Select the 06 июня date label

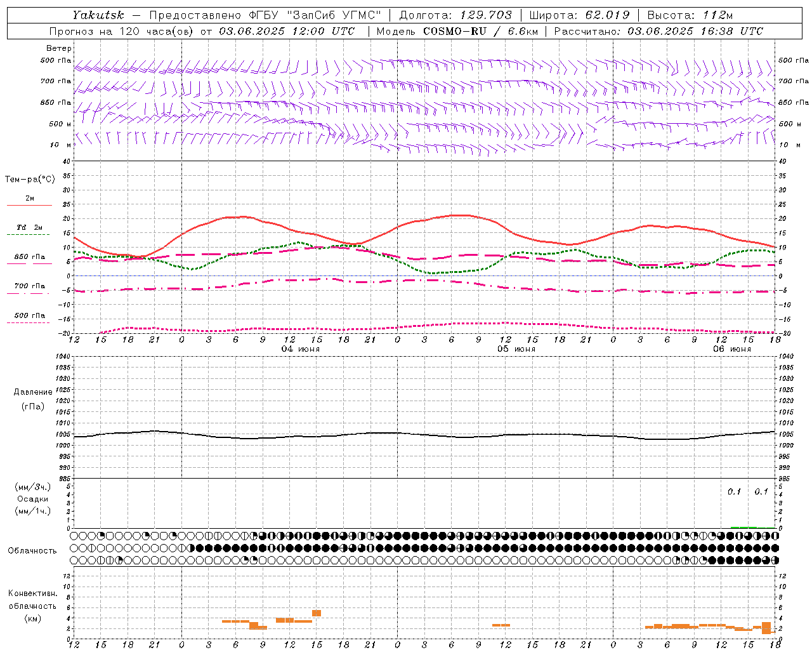point(732,349)
